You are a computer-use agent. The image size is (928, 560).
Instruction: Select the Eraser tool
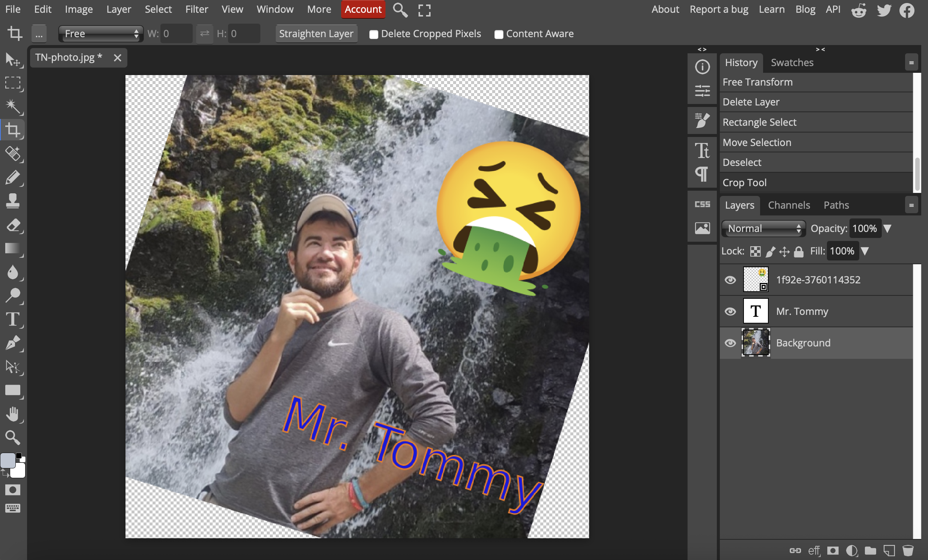pyautogui.click(x=13, y=225)
